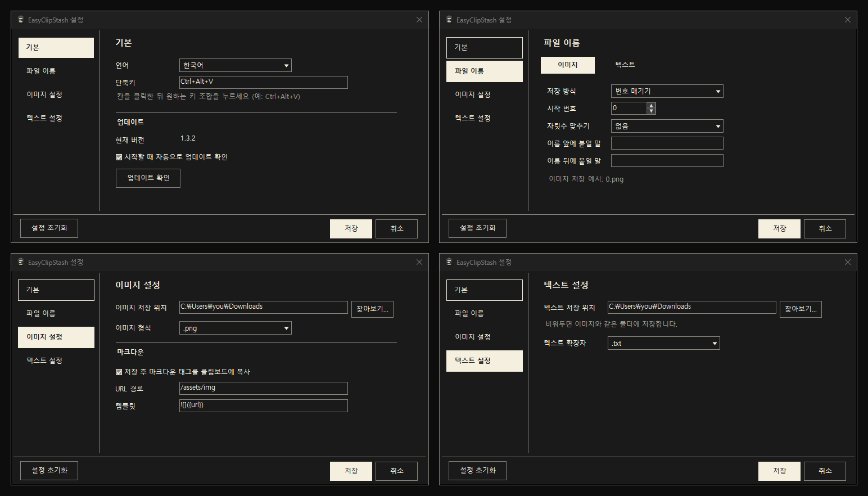Close the 기본 page settings window
Screen dimensions: 868x496
(419, 20)
